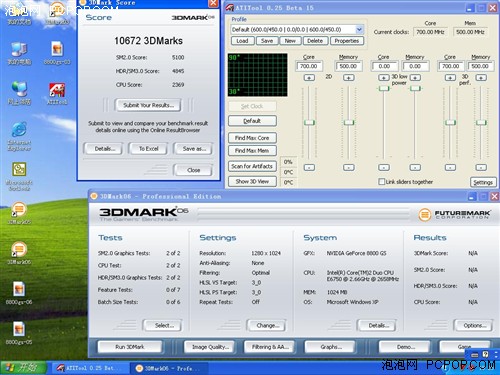
Task: Switch to ATITool taskbar item
Action: tap(90, 368)
